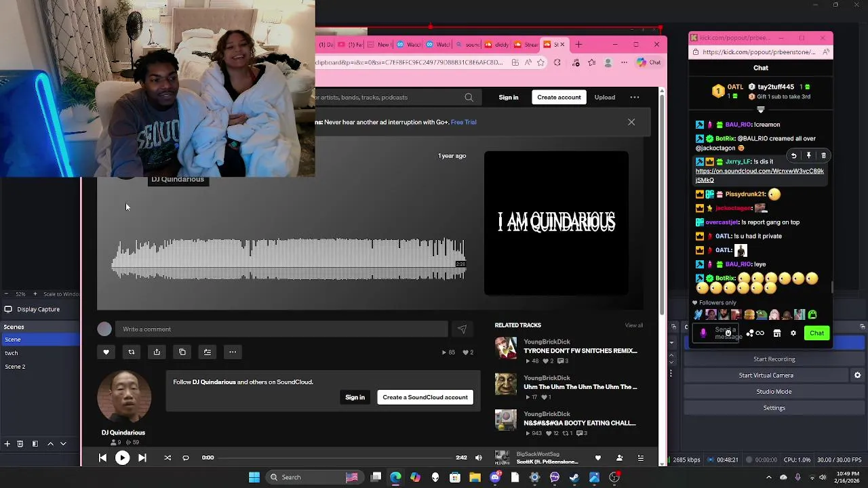Delete the Jxrry_LF chat message
868x488 pixels.
click(823, 156)
